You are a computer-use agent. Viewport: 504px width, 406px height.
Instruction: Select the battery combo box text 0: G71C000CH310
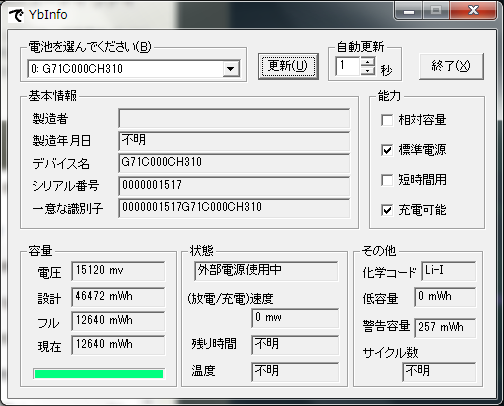pos(77,69)
